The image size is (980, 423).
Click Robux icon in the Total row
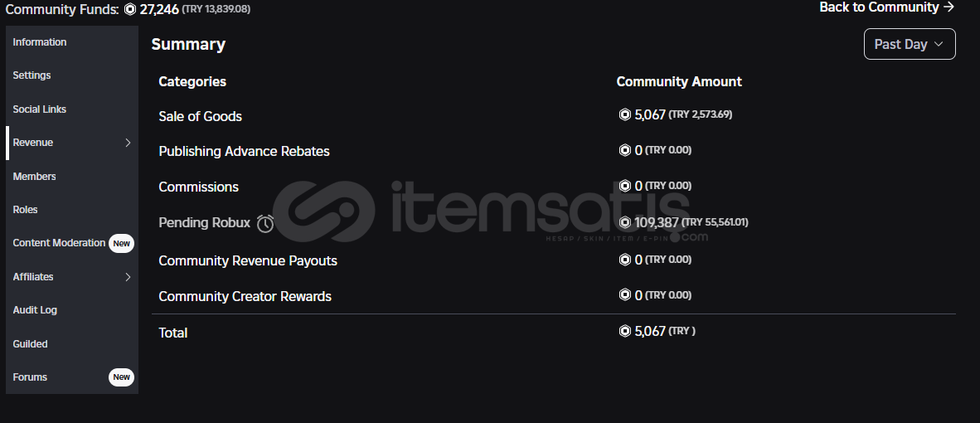(625, 331)
